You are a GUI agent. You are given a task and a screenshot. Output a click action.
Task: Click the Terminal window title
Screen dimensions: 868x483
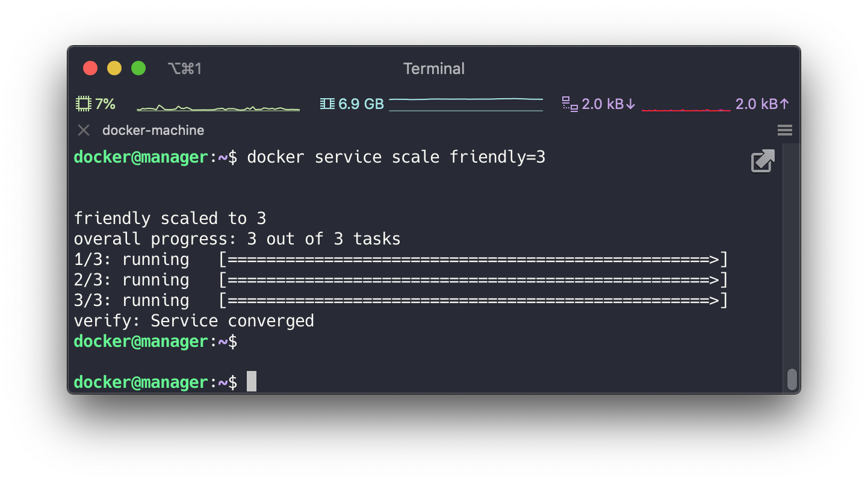coord(434,69)
